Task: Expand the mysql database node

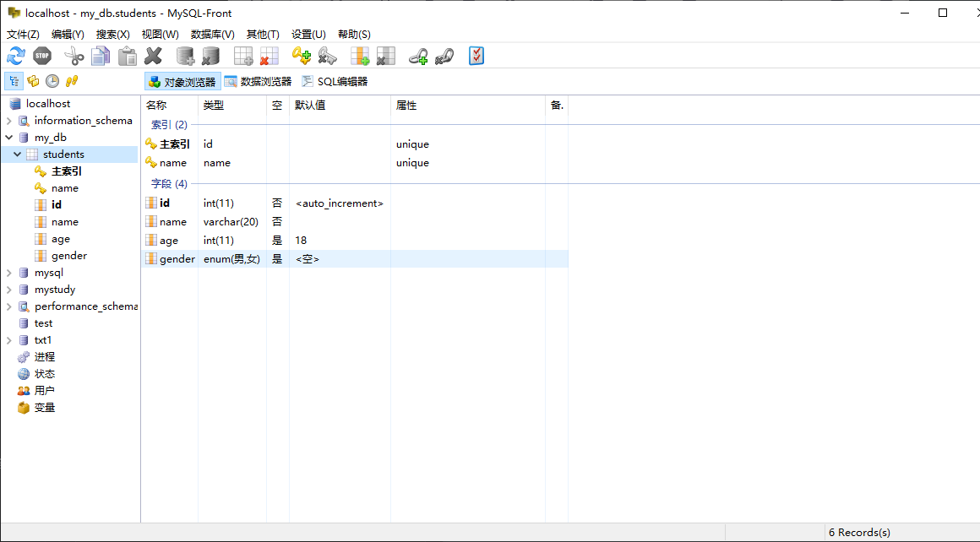Action: (x=8, y=272)
